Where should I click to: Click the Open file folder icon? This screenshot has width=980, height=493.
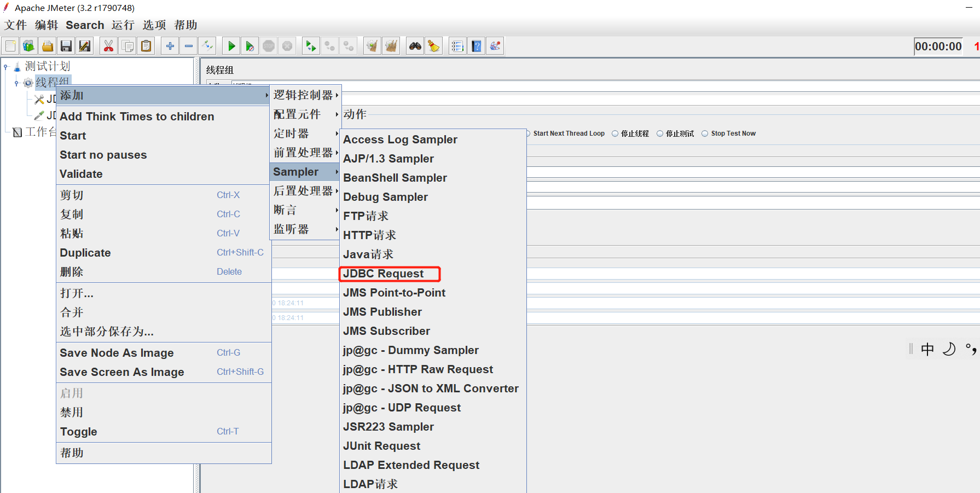point(48,46)
